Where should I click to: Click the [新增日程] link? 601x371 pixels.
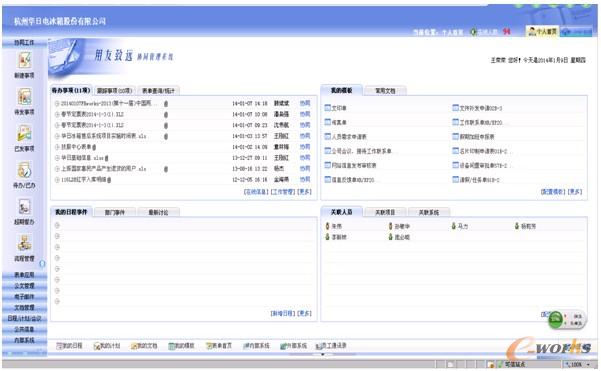pyautogui.click(x=283, y=313)
